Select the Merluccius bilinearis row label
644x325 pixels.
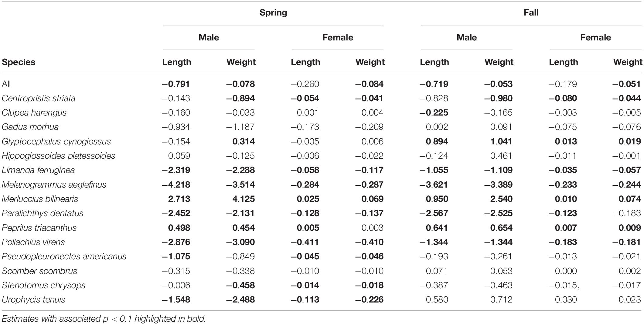[x=40, y=199]
